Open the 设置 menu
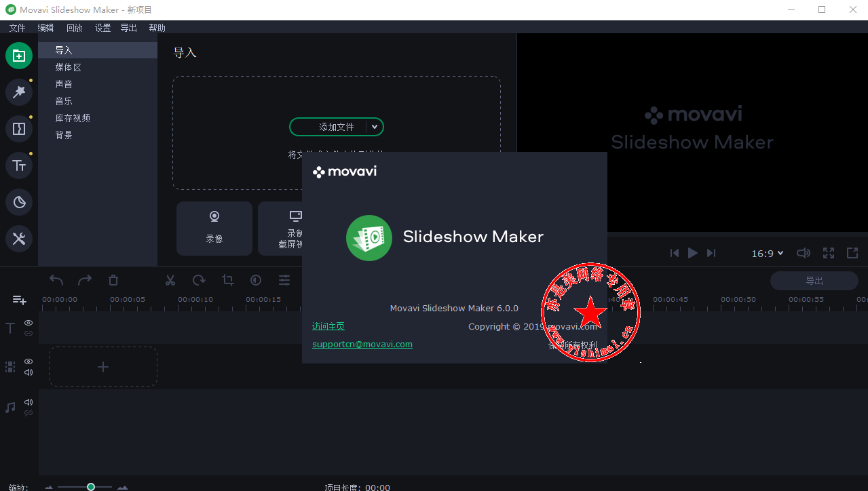868x491 pixels. (x=102, y=28)
